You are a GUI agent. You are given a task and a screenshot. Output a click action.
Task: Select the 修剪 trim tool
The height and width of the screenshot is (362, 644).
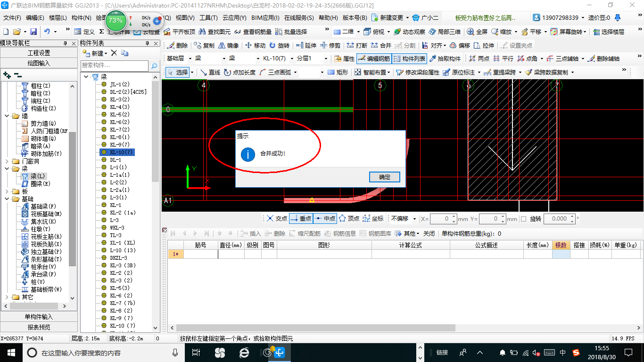point(330,46)
